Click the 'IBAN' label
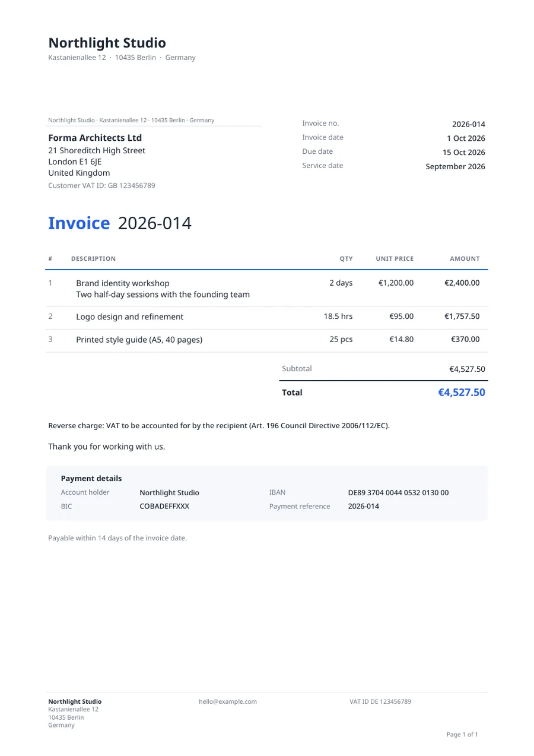Viewport: 534px width, 756px height. [x=277, y=492]
